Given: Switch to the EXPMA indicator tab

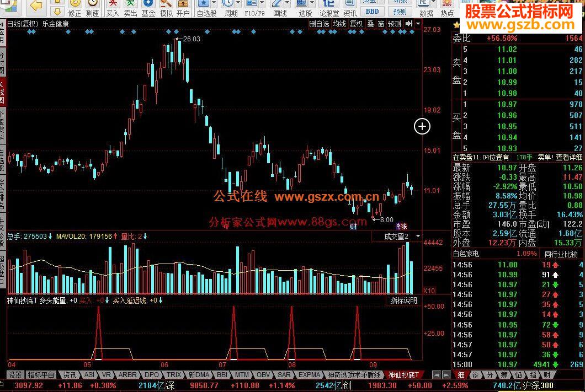Looking at the screenshot, I should pos(309,374).
